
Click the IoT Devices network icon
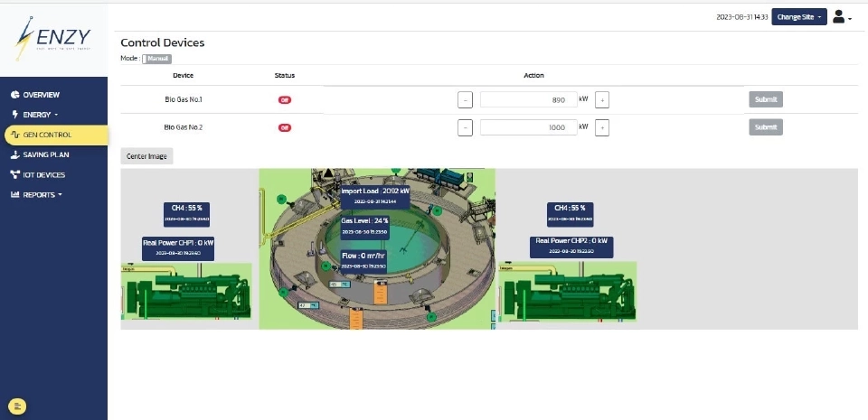pyautogui.click(x=14, y=174)
